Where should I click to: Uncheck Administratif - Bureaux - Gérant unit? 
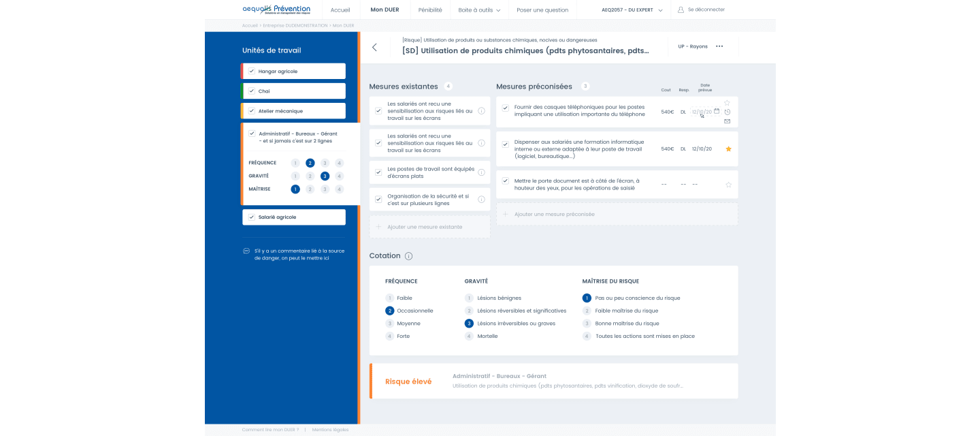(x=252, y=134)
